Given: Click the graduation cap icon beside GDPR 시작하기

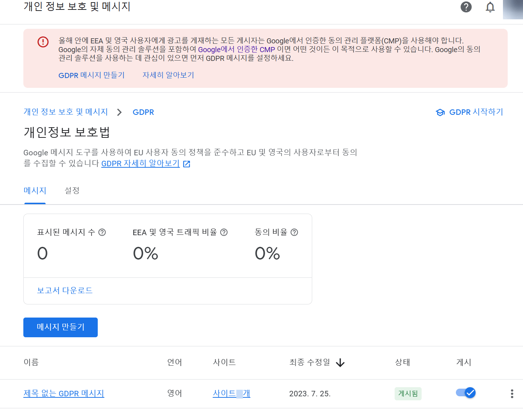Looking at the screenshot, I should point(440,112).
